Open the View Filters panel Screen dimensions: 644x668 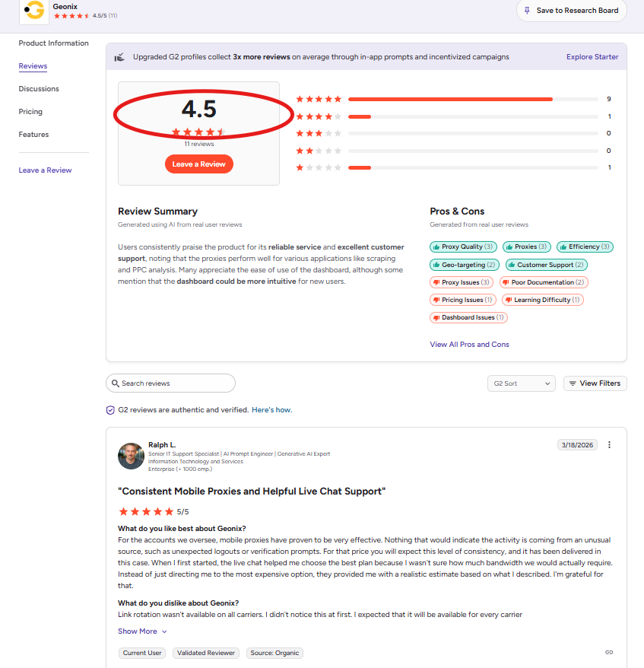595,383
